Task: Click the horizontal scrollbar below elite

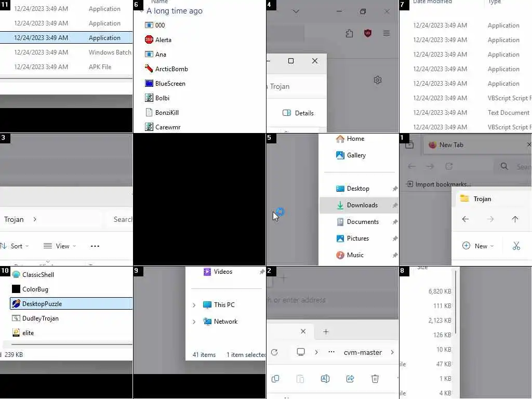Action: (x=72, y=344)
